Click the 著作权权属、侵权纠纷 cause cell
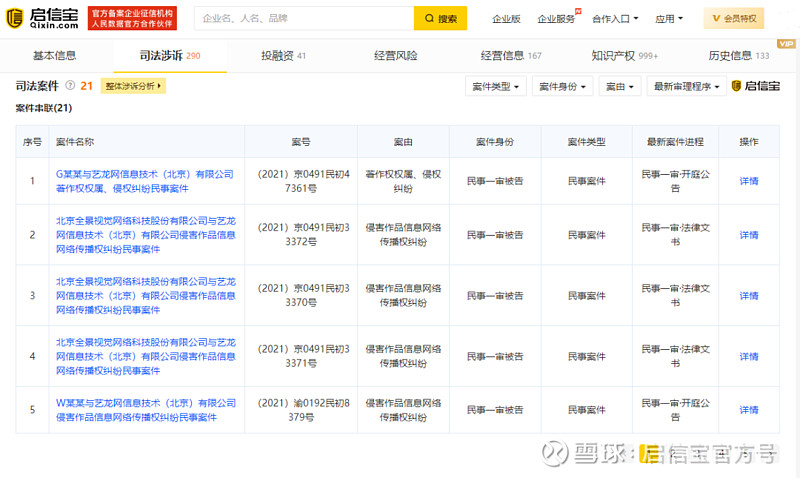800x478 pixels. 403,181
